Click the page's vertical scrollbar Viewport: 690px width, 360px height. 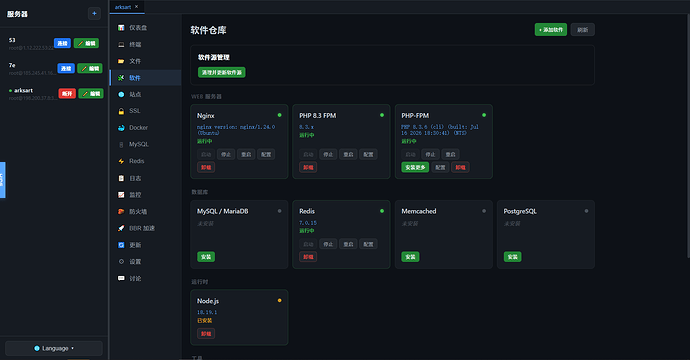(x=688, y=136)
